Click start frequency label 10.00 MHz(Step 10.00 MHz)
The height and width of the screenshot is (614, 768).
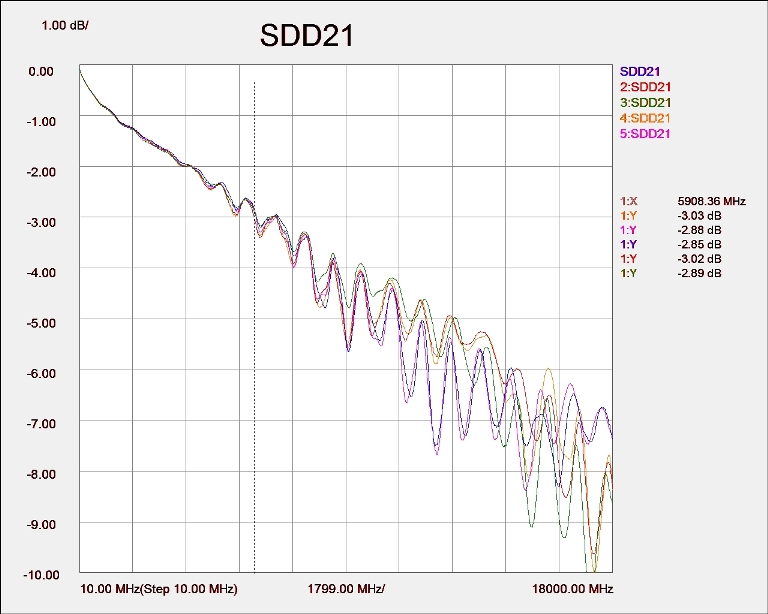pos(159,589)
